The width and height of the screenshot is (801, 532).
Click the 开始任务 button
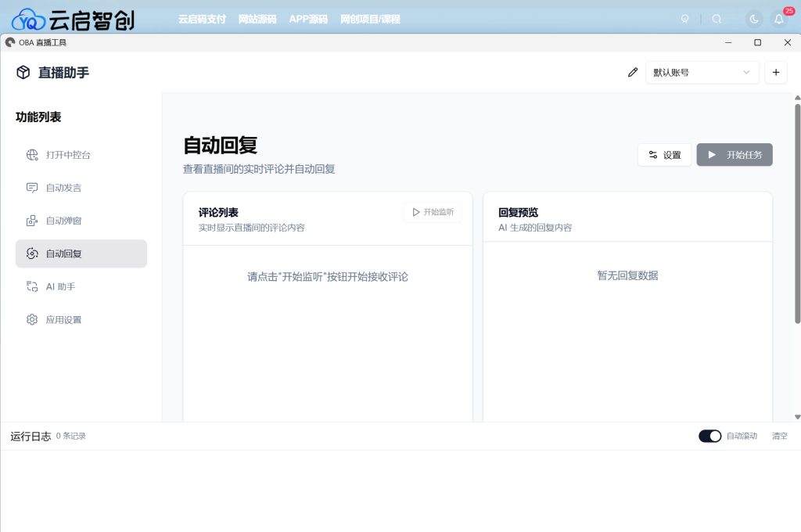click(x=734, y=154)
